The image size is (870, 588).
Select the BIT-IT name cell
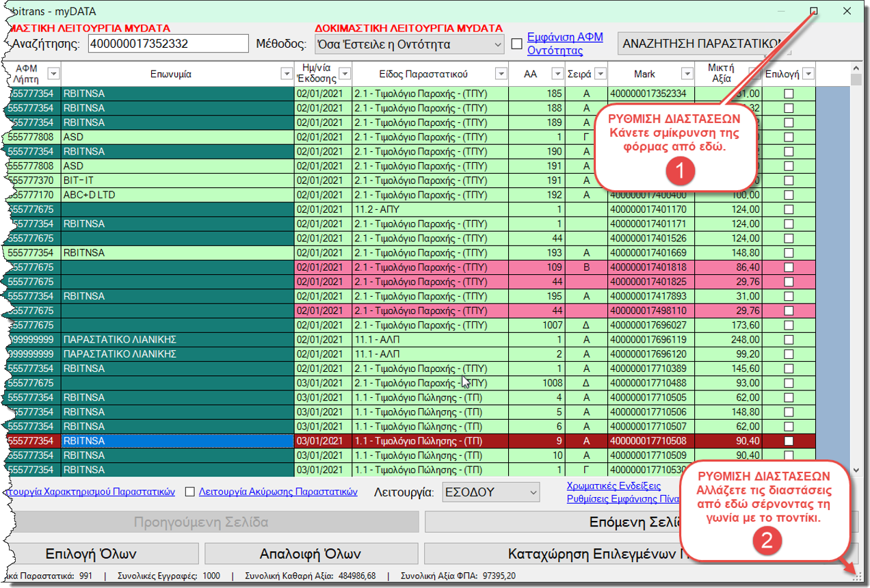coord(177,181)
